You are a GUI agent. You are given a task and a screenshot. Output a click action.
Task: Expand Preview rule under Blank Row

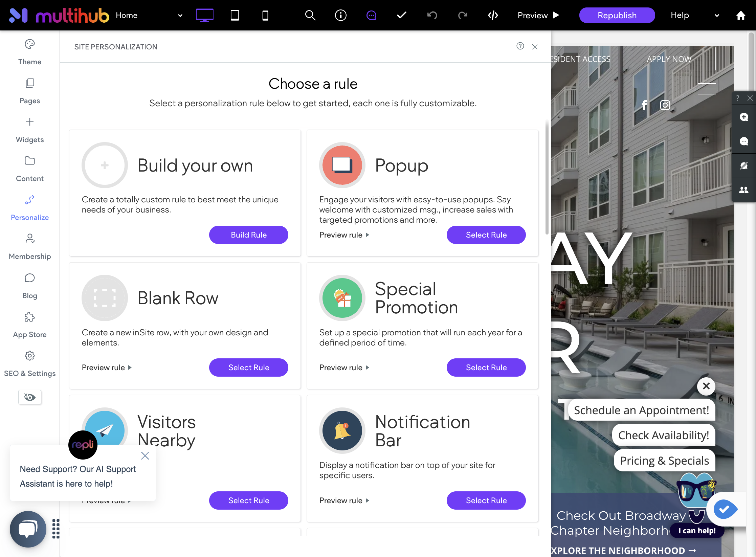click(x=107, y=367)
